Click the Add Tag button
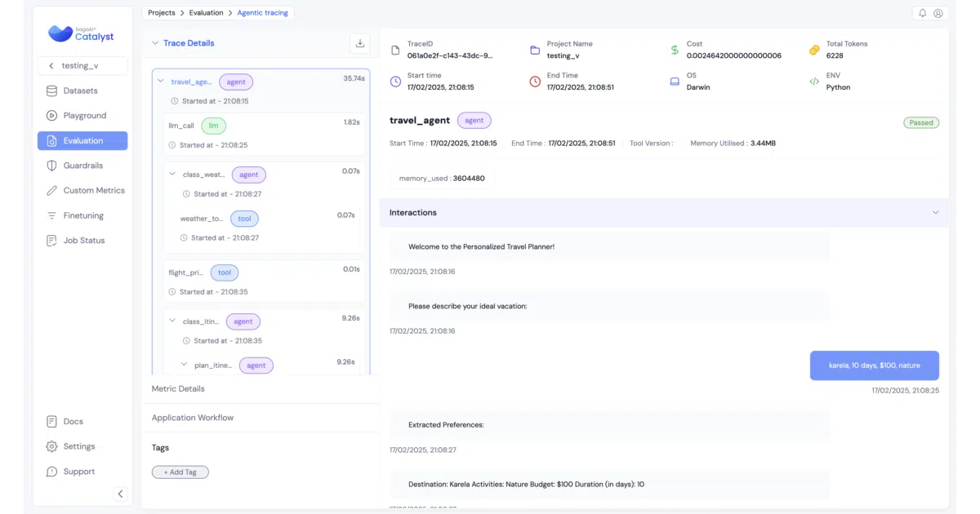This screenshot has height=514, width=980. [x=180, y=472]
